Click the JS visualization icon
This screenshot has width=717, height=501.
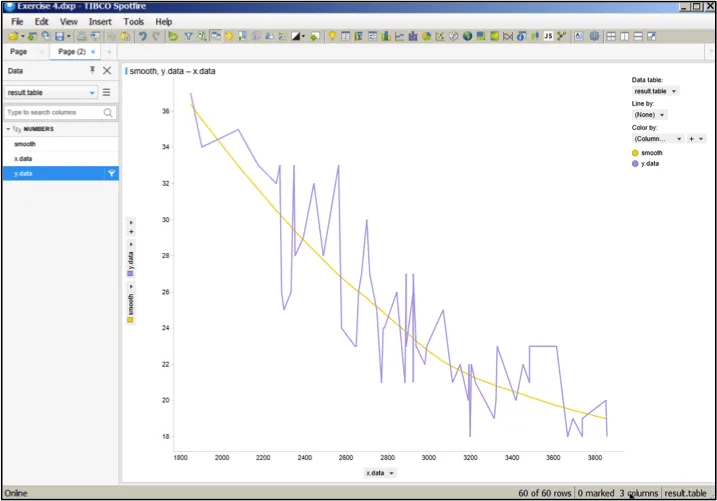(x=548, y=36)
